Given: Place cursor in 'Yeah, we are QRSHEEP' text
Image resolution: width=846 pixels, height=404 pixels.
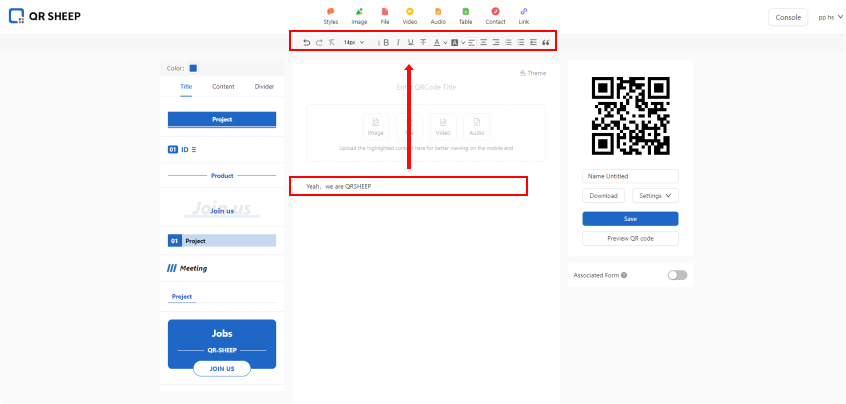Looking at the screenshot, I should [x=339, y=186].
